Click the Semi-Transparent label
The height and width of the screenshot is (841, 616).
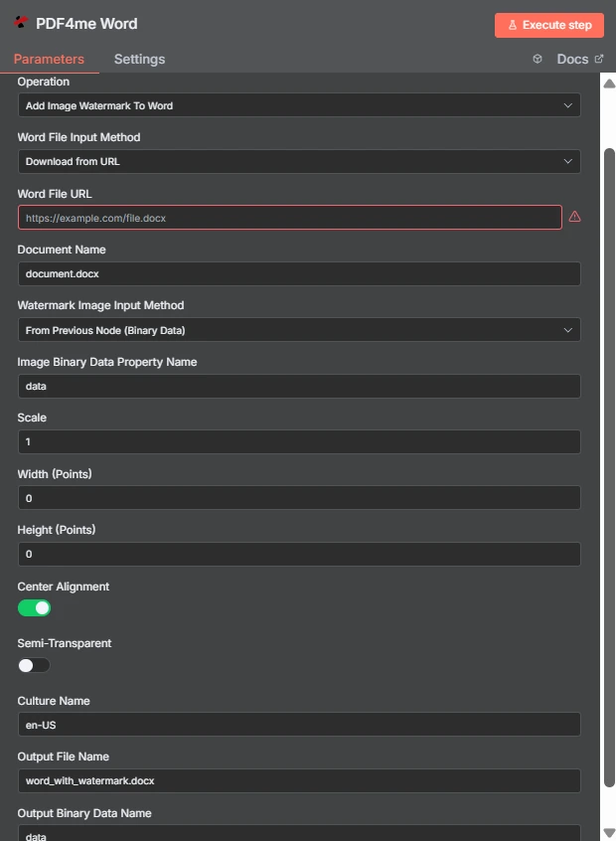click(x=65, y=643)
